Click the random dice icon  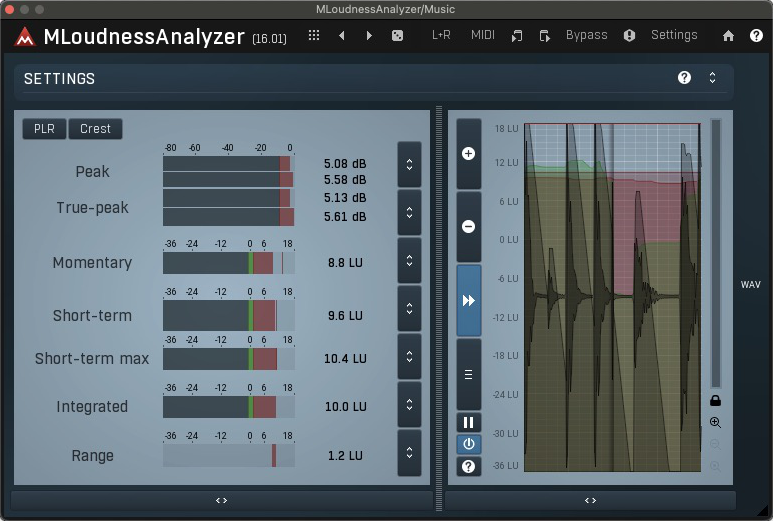(397, 35)
